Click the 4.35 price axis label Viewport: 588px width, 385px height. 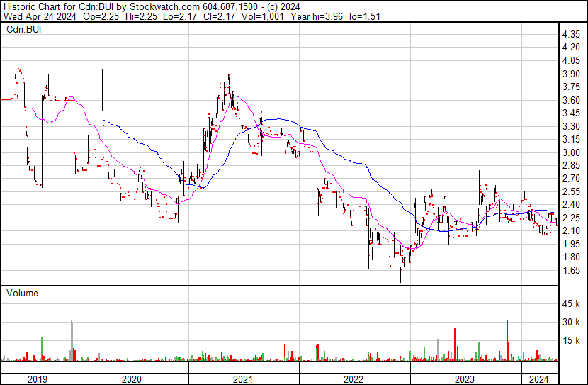(x=572, y=34)
